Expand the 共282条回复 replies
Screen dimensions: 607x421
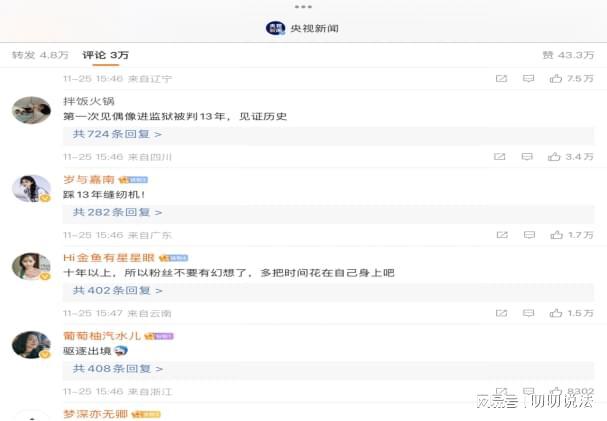tap(117, 212)
